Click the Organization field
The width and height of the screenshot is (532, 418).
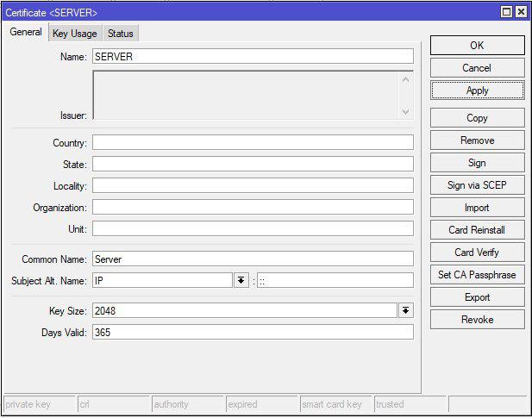[x=253, y=207]
